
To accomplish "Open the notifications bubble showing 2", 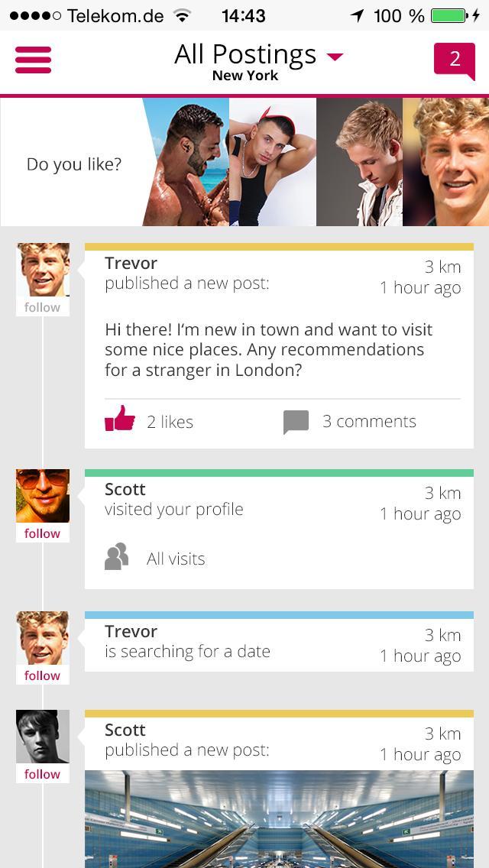I will pos(455,60).
